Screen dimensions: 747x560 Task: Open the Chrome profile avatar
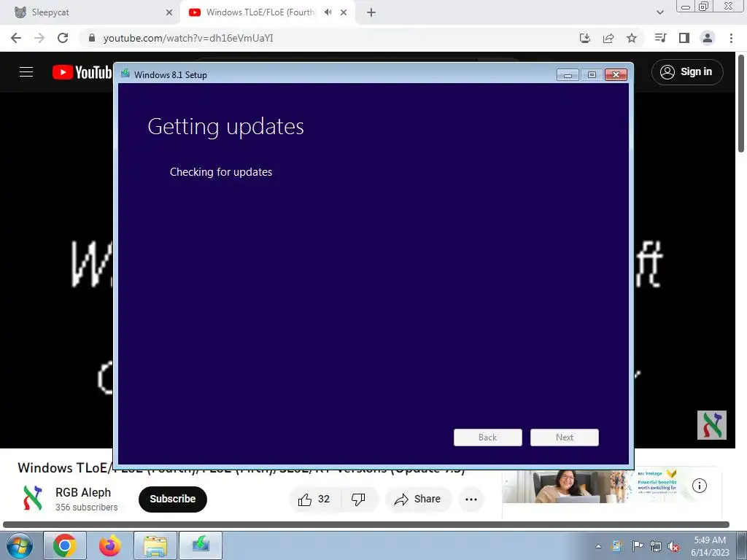708,38
